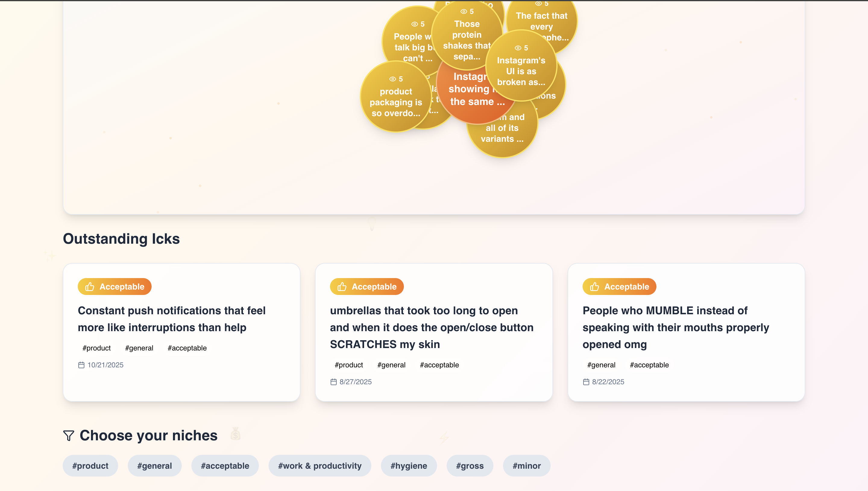Viewport: 868px width, 491px height.
Task: Select the #gross niche chip
Action: (470, 466)
